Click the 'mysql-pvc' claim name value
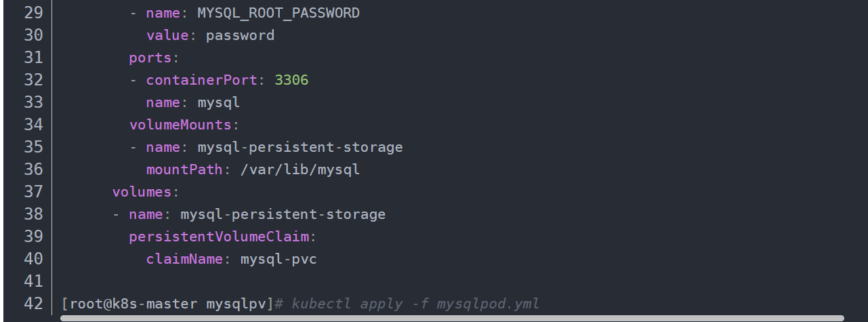The width and height of the screenshot is (868, 322). tap(278, 259)
